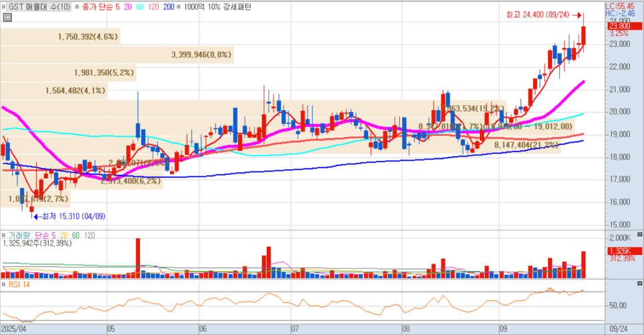Click the 1,564,482(4.1%) volume profile bar
The height and width of the screenshot is (335, 644).
54,91
